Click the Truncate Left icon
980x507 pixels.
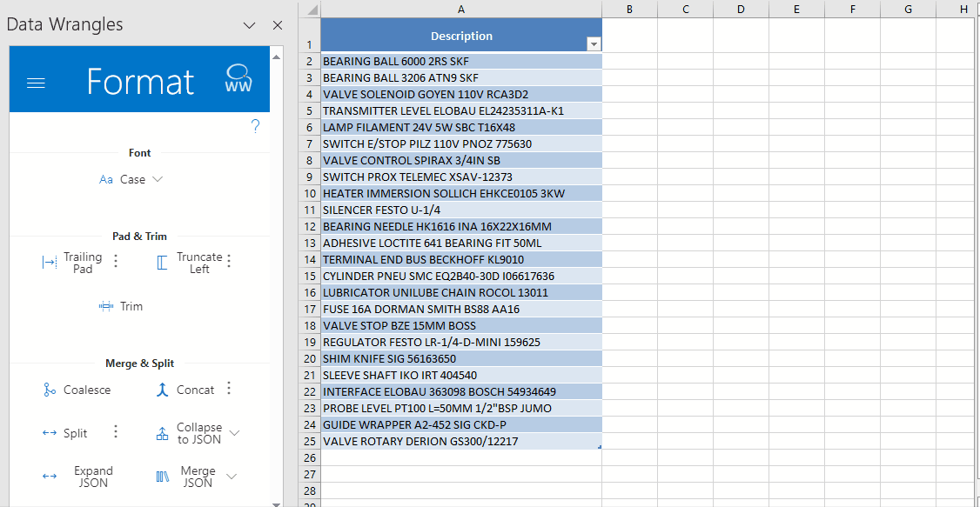(163, 263)
